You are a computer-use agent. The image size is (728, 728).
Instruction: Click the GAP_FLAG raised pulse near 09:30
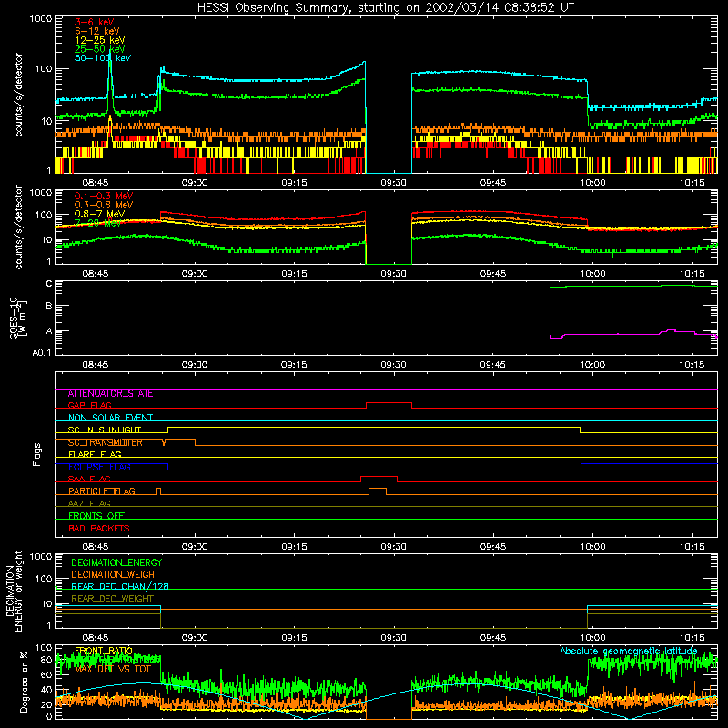pos(389,403)
